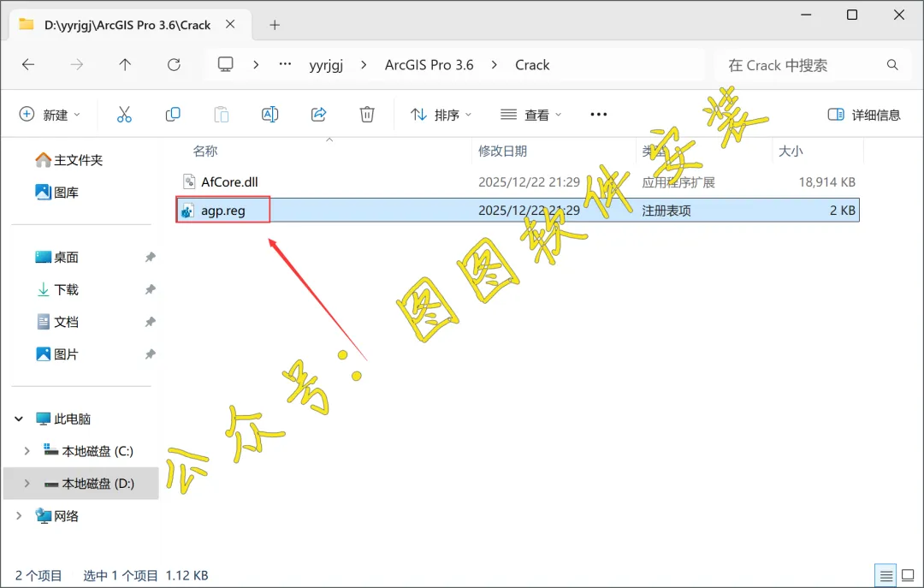Expand the 网络 tree node
This screenshot has height=588, width=924.
click(19, 516)
